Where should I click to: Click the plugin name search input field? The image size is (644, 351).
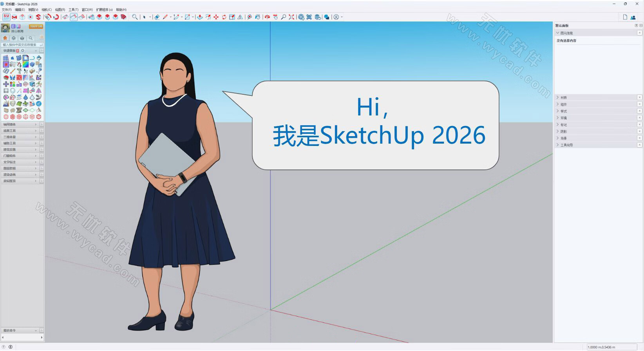(20, 45)
